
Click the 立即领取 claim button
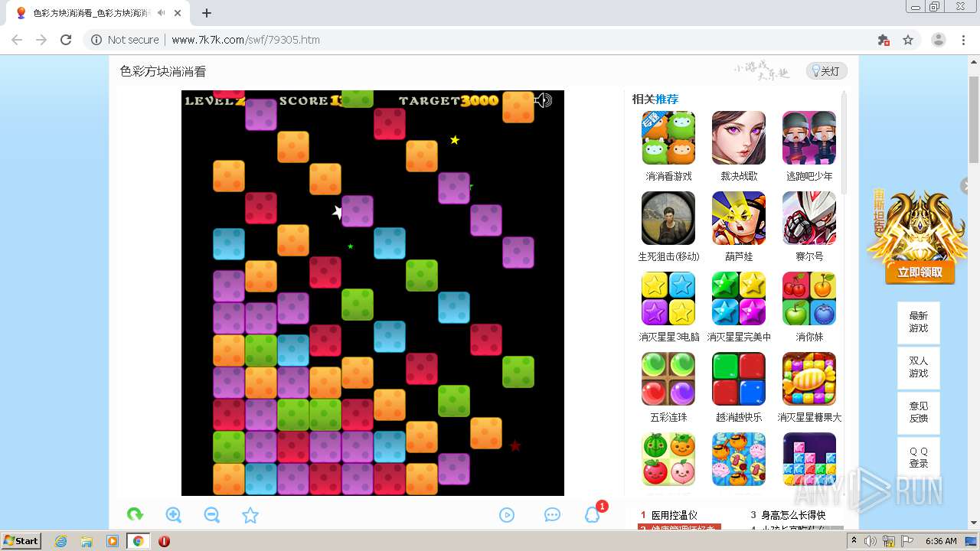(920, 272)
